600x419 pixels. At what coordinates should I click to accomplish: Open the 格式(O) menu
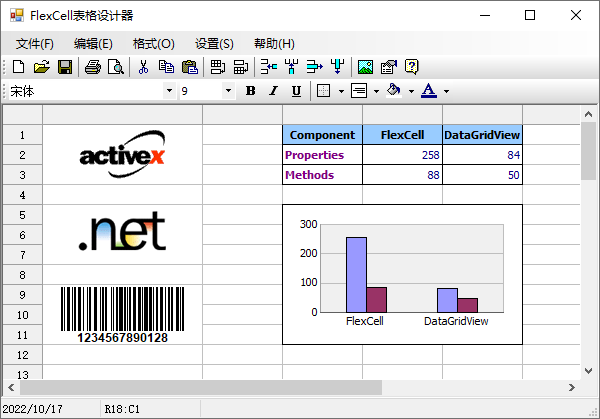pyautogui.click(x=154, y=44)
